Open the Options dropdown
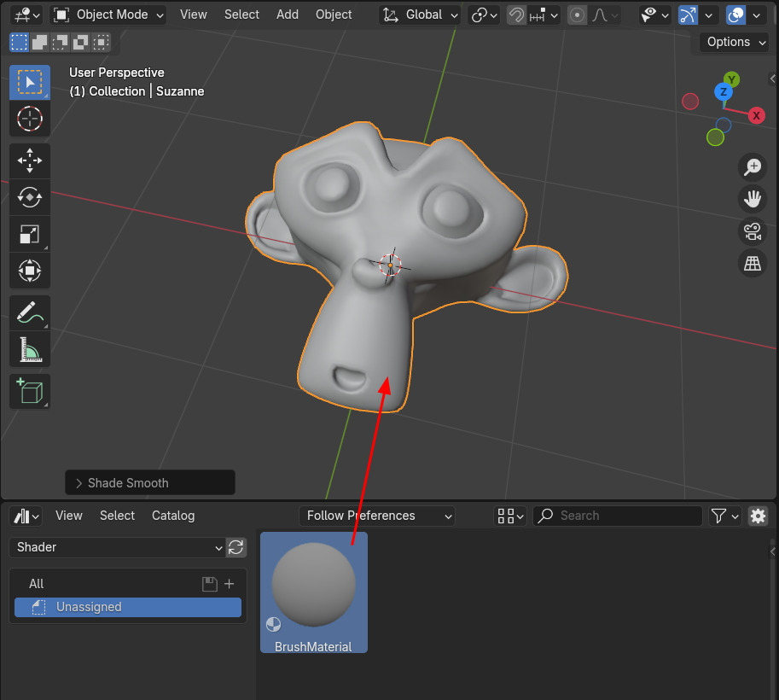 coord(735,43)
